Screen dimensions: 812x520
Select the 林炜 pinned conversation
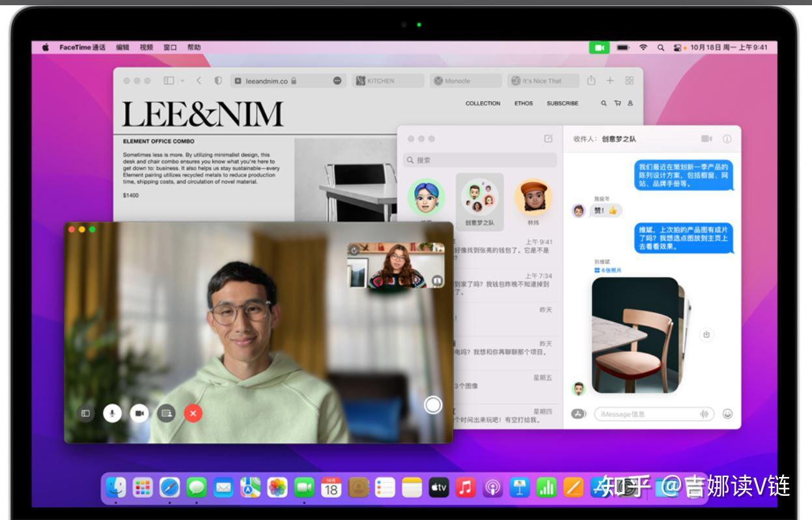tap(533, 203)
